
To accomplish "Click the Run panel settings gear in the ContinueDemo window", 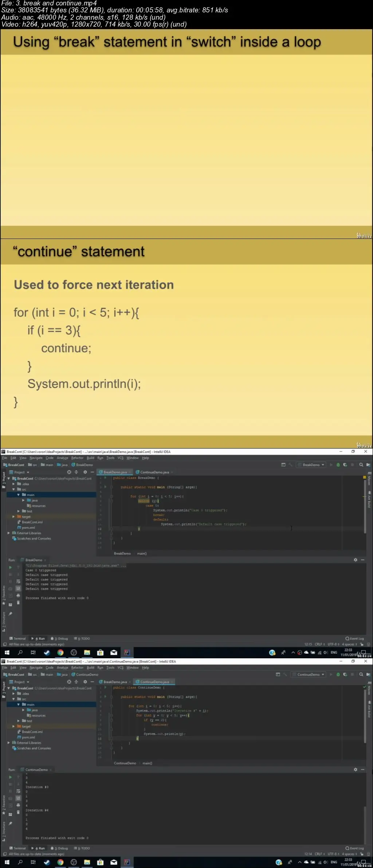I will [356, 770].
